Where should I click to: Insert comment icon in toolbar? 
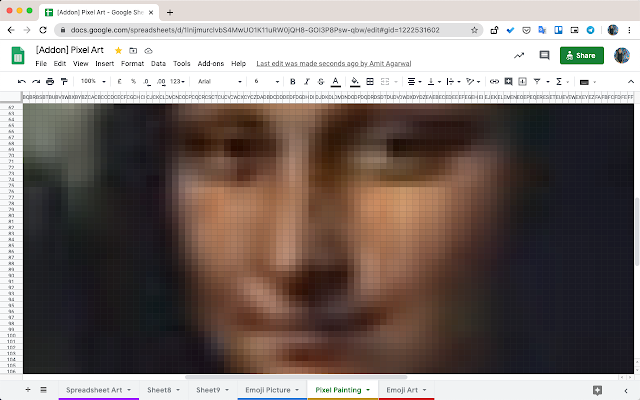pos(508,82)
